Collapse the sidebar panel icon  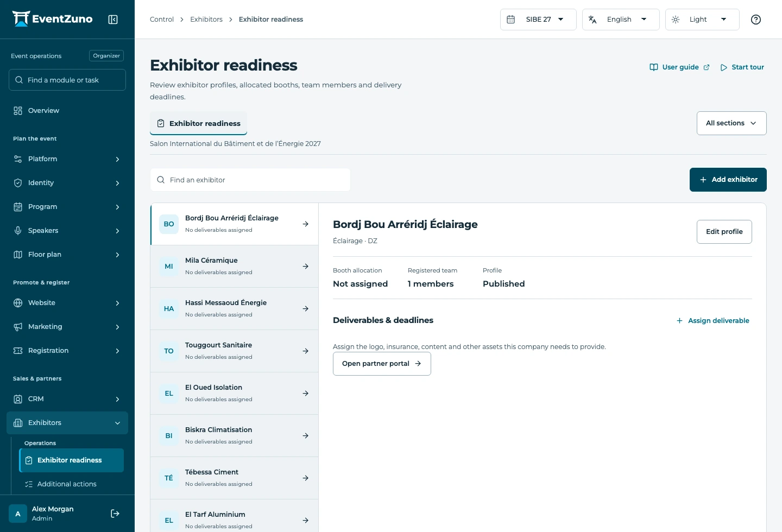coord(113,20)
